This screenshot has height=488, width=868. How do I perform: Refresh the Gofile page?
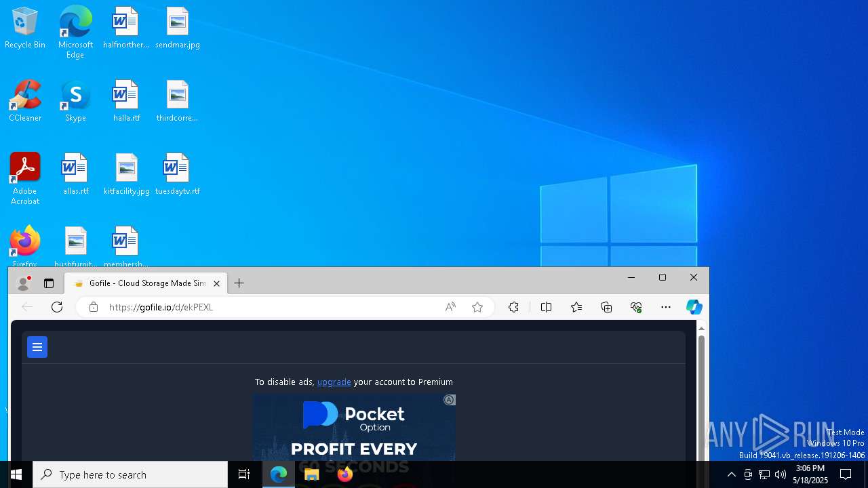[57, 307]
